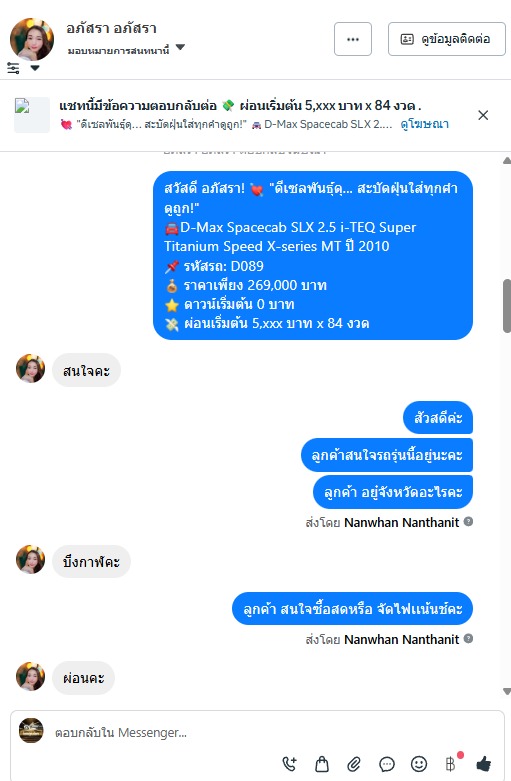The height and width of the screenshot is (781, 511).
Task: Open อภัสรา profile picture in header
Action: click(x=32, y=39)
